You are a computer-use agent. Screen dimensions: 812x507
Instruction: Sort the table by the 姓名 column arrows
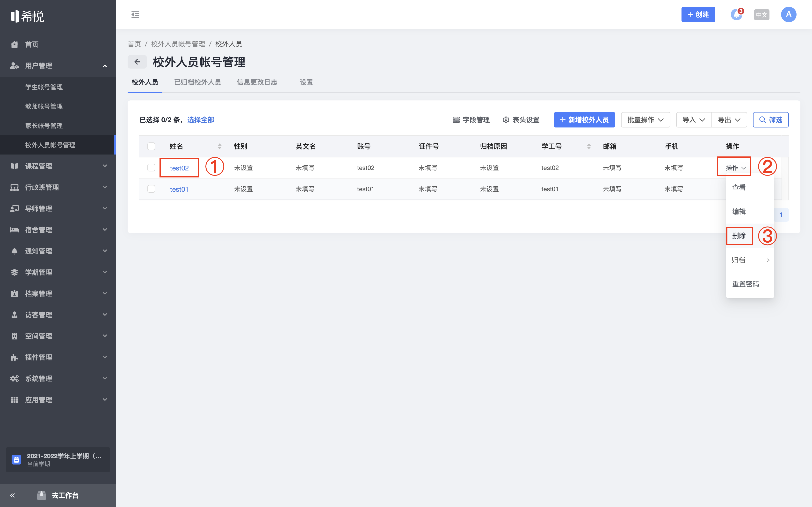[x=219, y=146]
